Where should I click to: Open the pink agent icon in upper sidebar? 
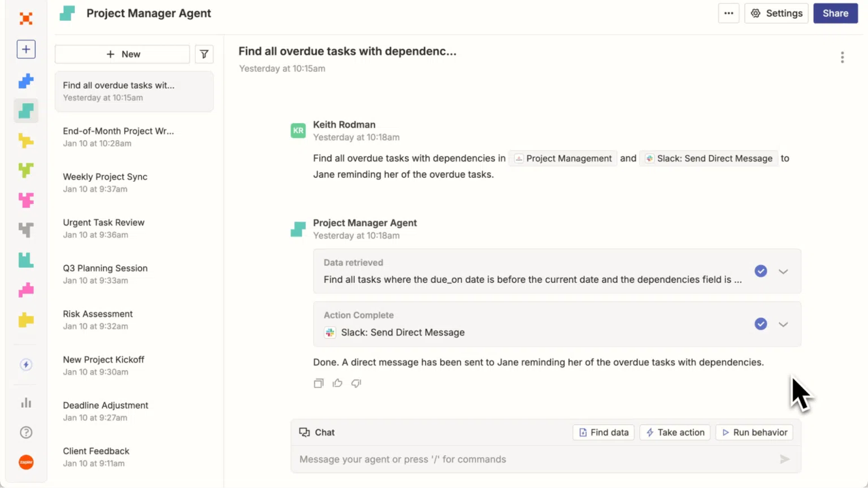26,200
